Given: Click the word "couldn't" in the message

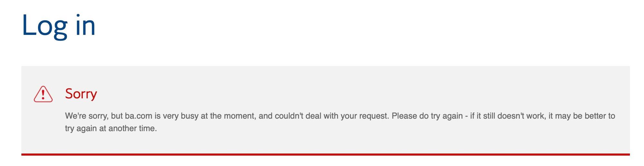Looking at the screenshot, I should pyautogui.click(x=289, y=116).
